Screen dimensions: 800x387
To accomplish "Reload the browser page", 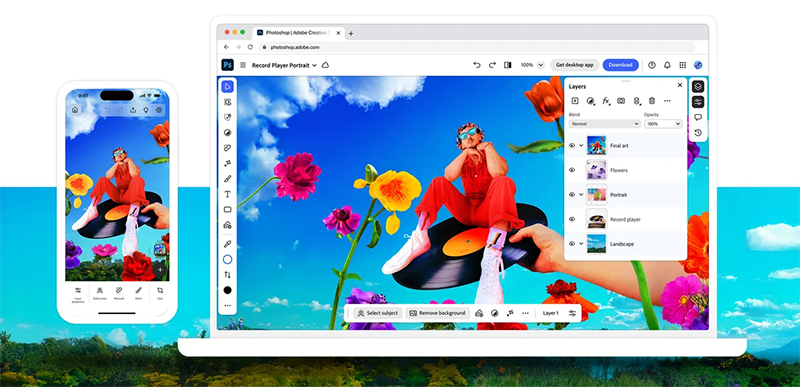I will coord(250,47).
